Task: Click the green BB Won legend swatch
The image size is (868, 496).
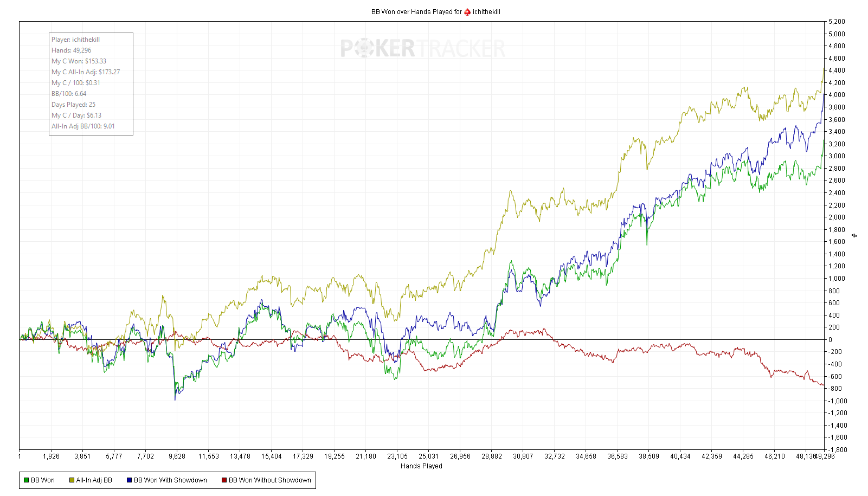Action: (26, 480)
